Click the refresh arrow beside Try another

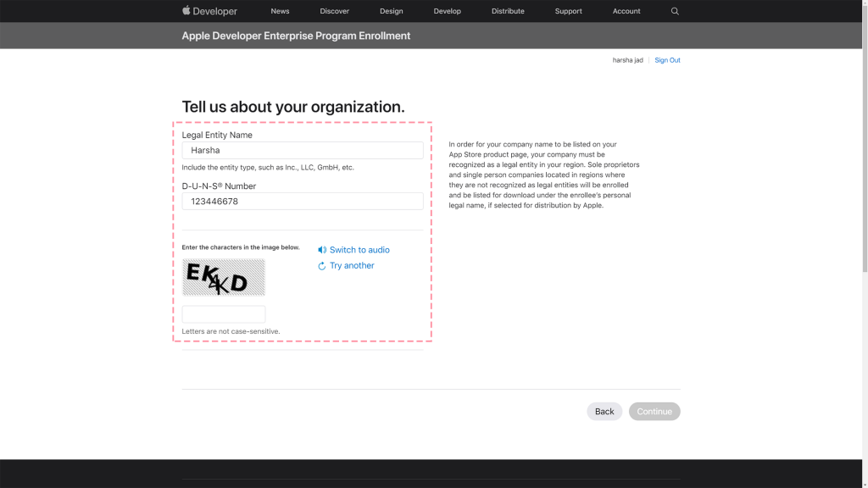(322, 266)
